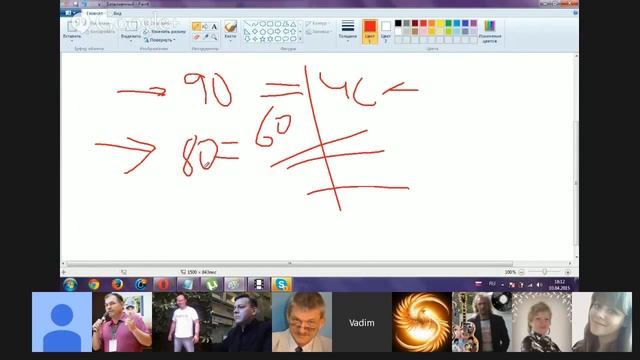640x360 pixels.
Task: Click the volume speaker tray icon
Action: point(539,284)
